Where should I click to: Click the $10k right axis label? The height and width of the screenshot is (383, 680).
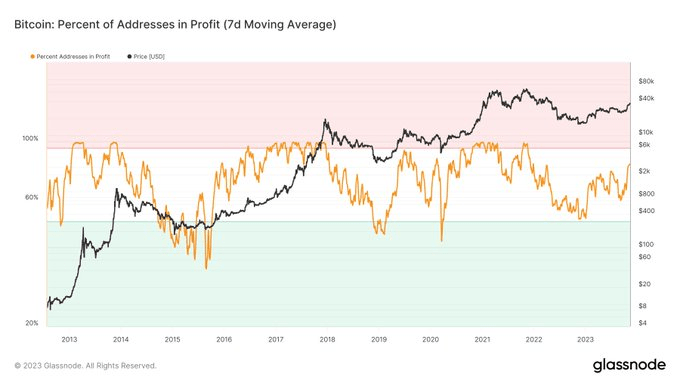point(646,132)
